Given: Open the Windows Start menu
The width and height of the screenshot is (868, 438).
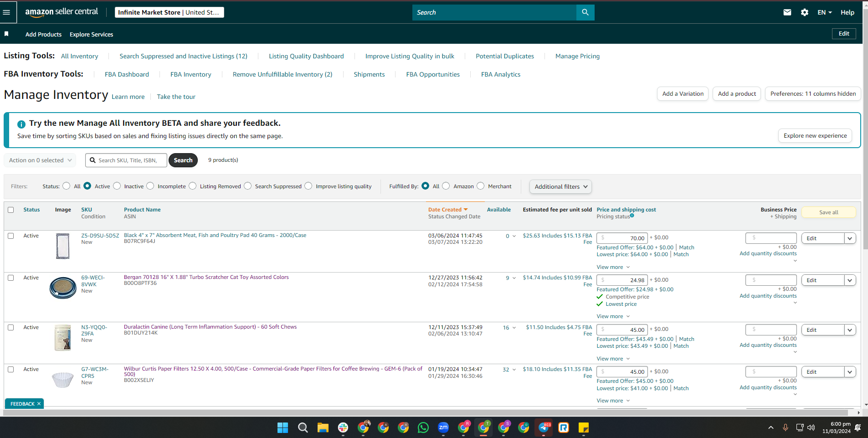Looking at the screenshot, I should 282,428.
